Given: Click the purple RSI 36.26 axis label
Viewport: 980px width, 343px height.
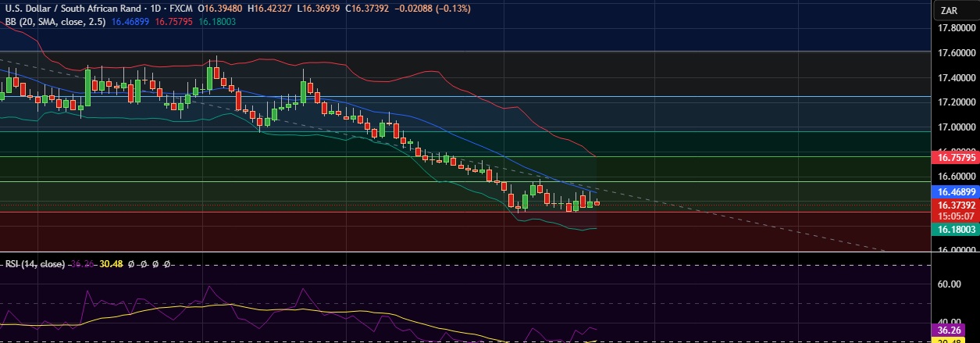Looking at the screenshot, I should (x=957, y=329).
